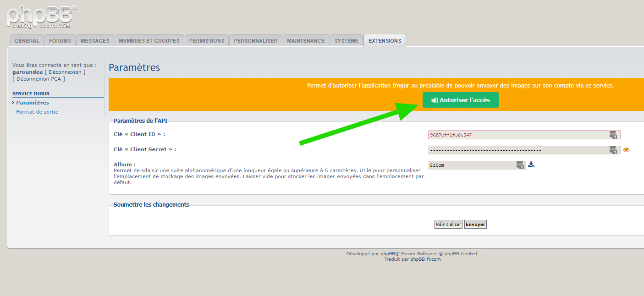
Task: Open the Maintenance tab
Action: click(x=306, y=41)
